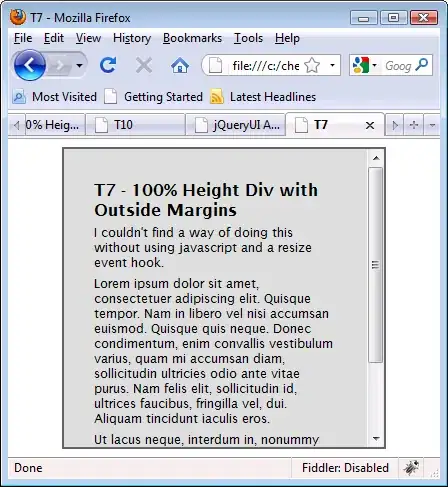The width and height of the screenshot is (448, 487).
Task: Open the Tools menu
Action: 248,38
